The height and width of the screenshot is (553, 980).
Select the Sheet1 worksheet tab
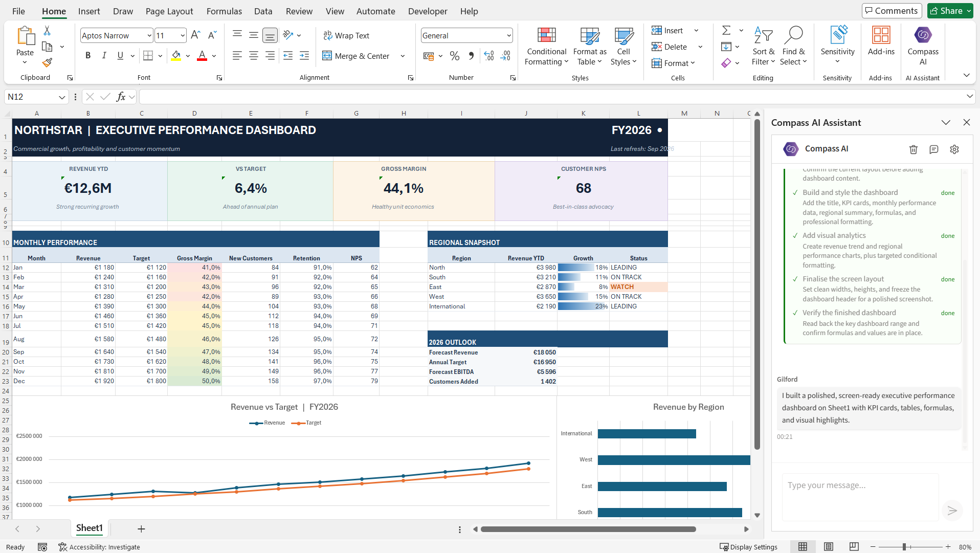pyautogui.click(x=90, y=528)
